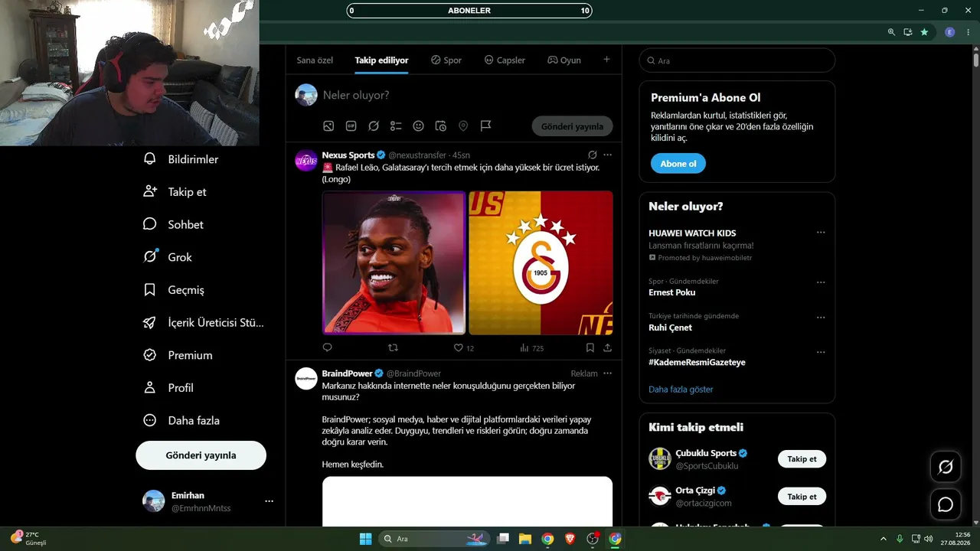This screenshot has width=980, height=551.
Task: Add media image to the new post
Action: click(328, 126)
